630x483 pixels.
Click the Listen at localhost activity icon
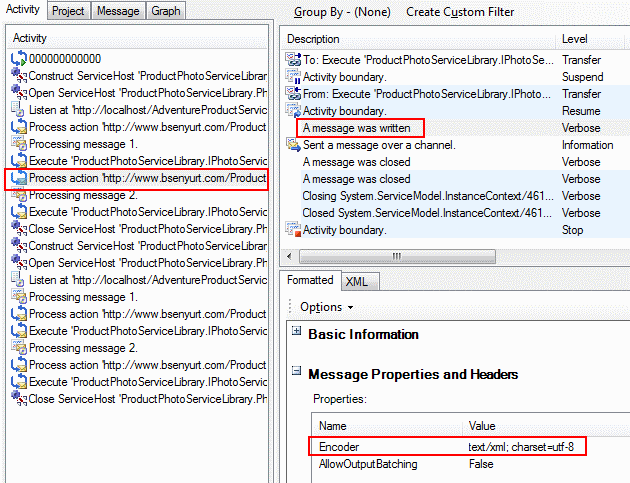point(18,109)
